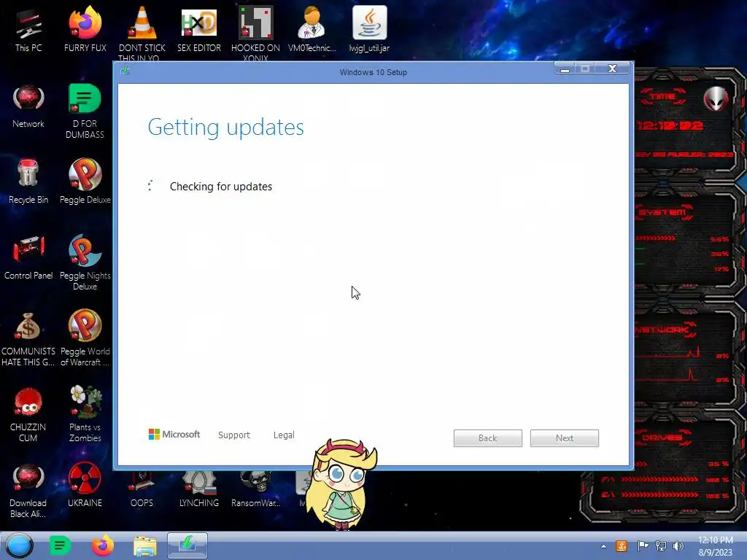Click the SYSTEM gadget header

(663, 212)
